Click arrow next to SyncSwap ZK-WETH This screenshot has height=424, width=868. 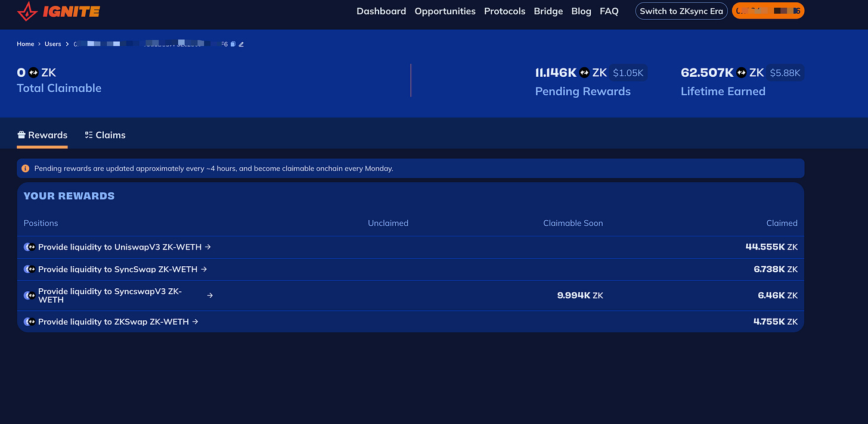[x=204, y=269]
